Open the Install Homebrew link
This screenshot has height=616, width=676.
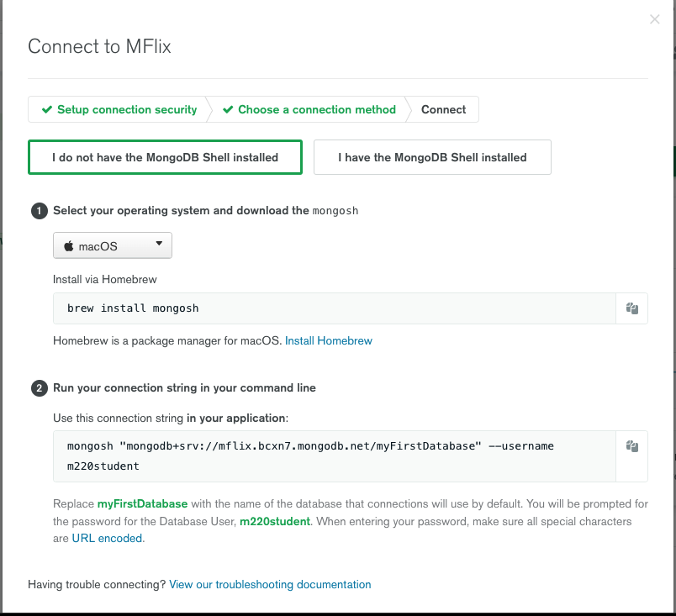point(329,340)
